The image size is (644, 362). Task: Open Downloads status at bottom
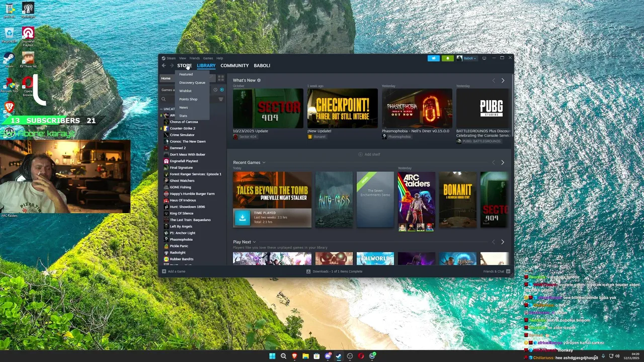(334, 271)
